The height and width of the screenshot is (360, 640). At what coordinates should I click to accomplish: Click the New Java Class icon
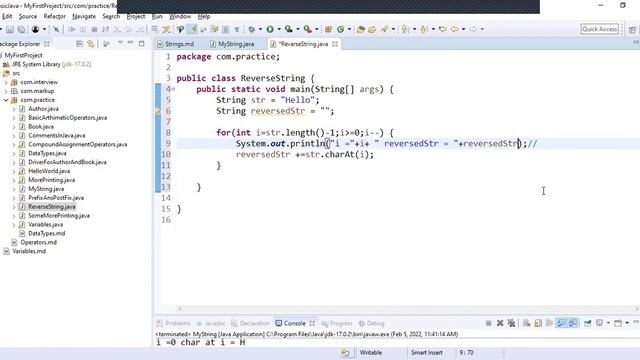[x=340, y=29]
